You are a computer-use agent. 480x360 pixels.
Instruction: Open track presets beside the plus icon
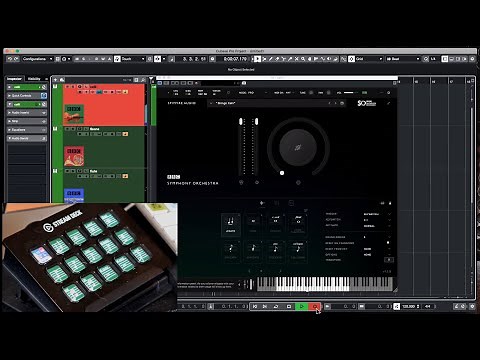click(x=62, y=80)
